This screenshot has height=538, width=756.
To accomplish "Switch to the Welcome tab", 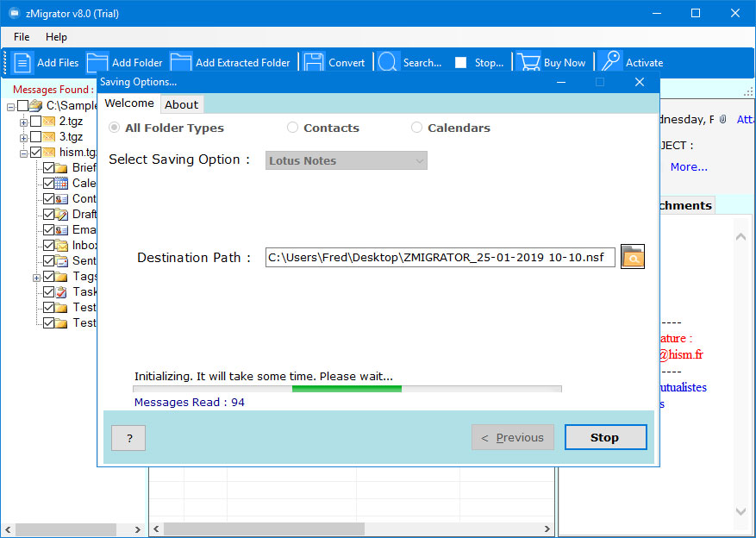I will tap(129, 103).
